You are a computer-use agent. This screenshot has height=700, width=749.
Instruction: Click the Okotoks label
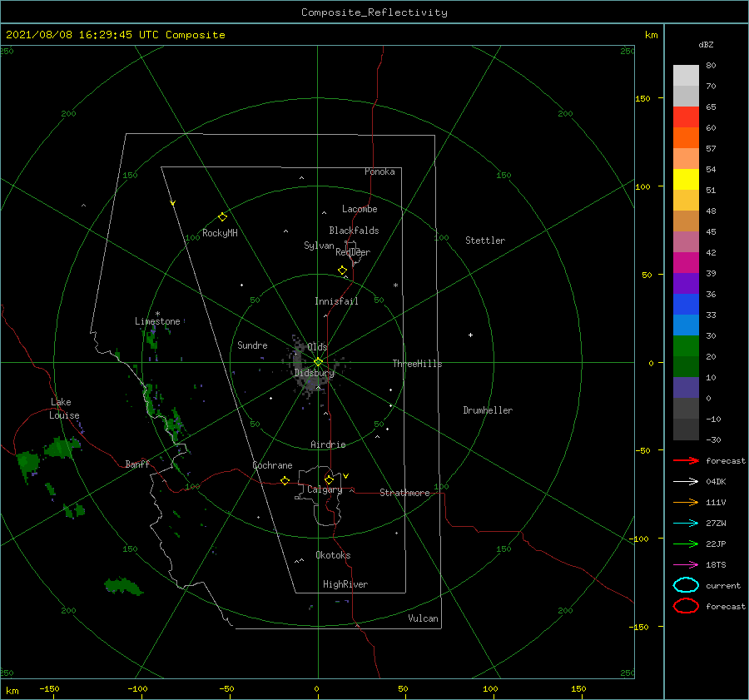[334, 555]
